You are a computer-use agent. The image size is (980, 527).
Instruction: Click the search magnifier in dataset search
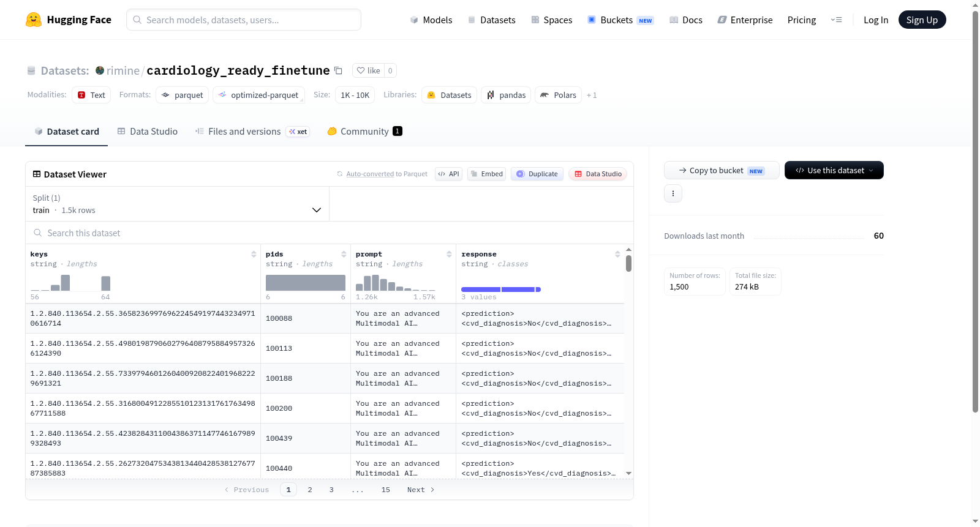pos(38,233)
